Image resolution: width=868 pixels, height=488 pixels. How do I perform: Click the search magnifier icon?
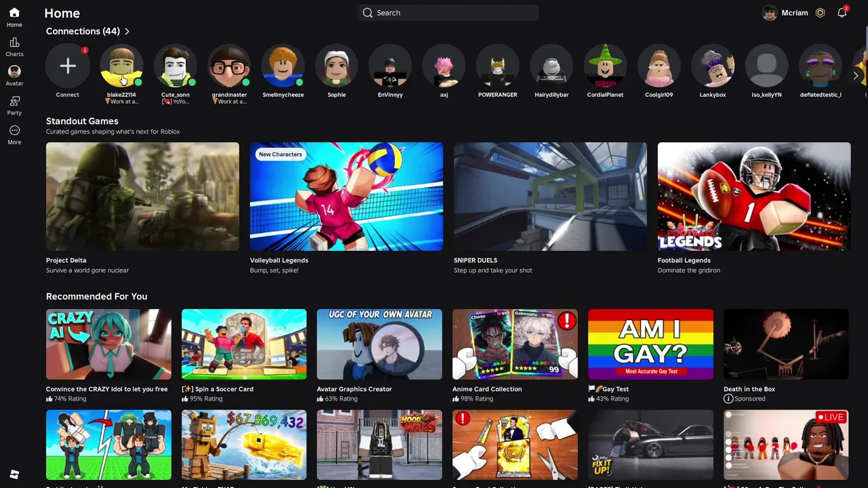pyautogui.click(x=368, y=13)
